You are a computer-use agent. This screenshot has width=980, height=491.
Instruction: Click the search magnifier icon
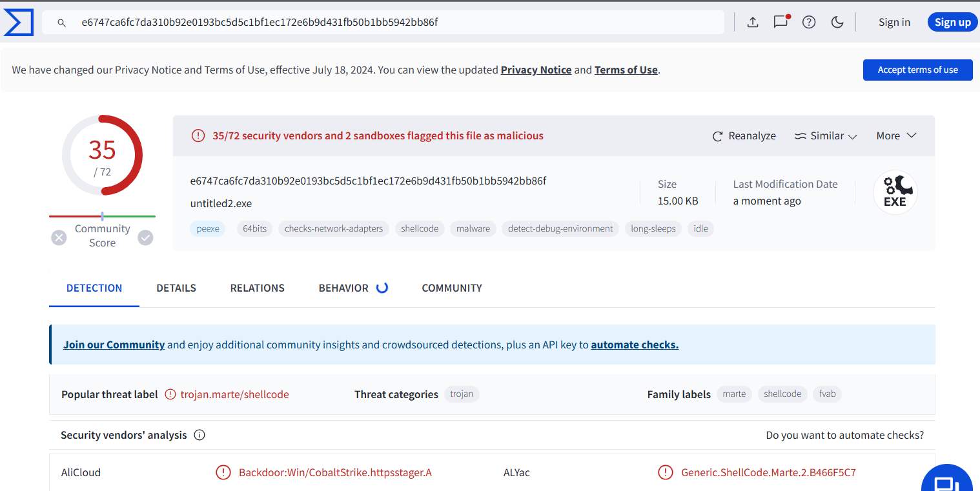click(x=62, y=23)
